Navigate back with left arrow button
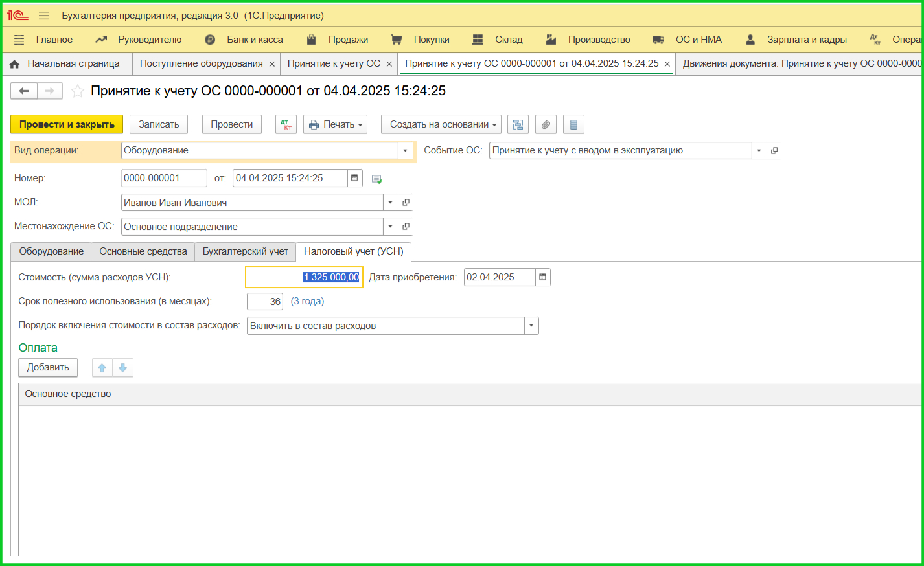 24,91
